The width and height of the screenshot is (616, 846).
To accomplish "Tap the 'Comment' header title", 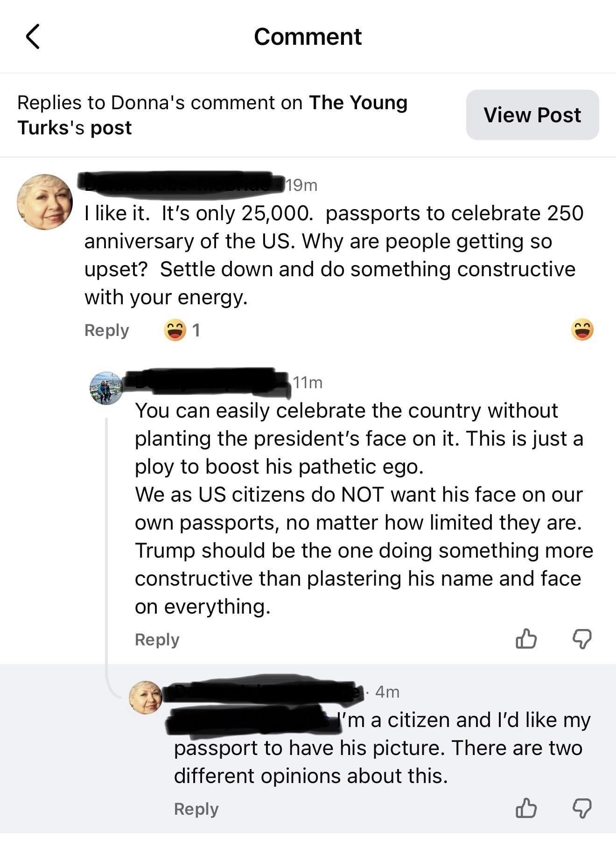I will coord(308,36).
